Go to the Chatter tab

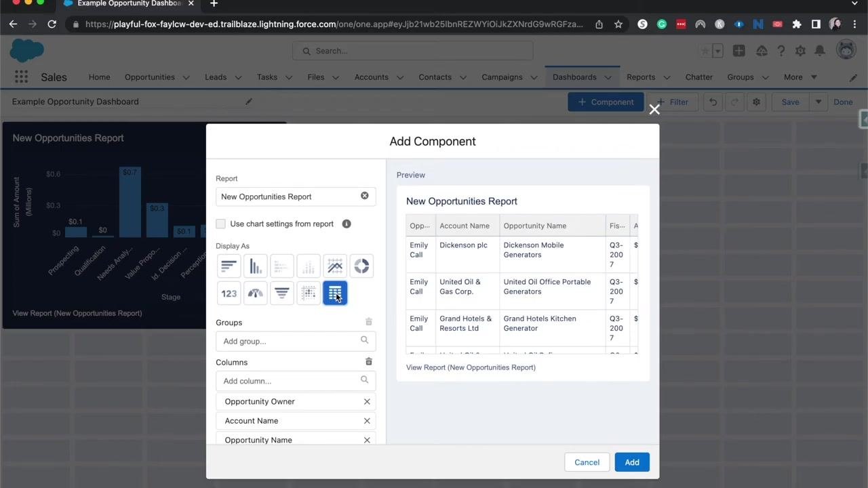coord(698,77)
